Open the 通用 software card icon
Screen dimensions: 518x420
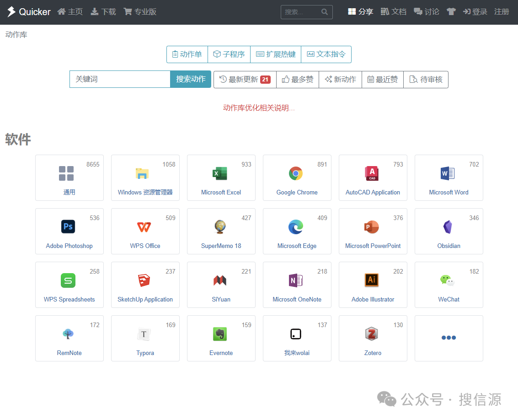pos(66,173)
